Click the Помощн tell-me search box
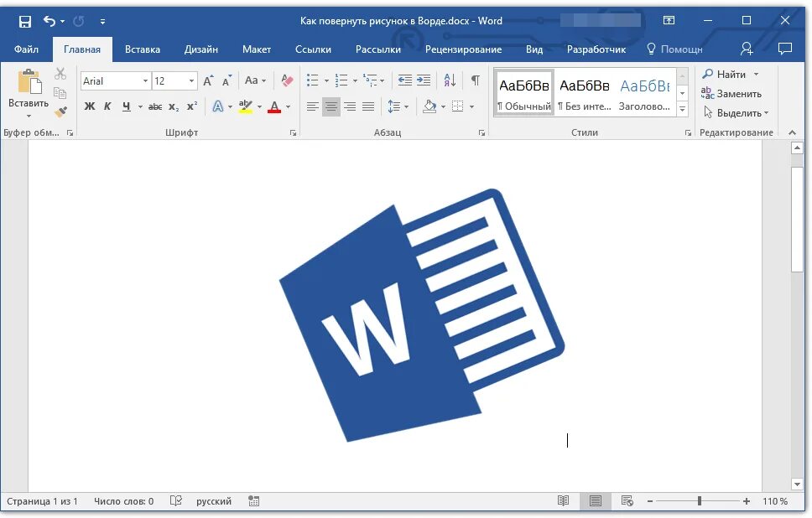 tap(675, 49)
